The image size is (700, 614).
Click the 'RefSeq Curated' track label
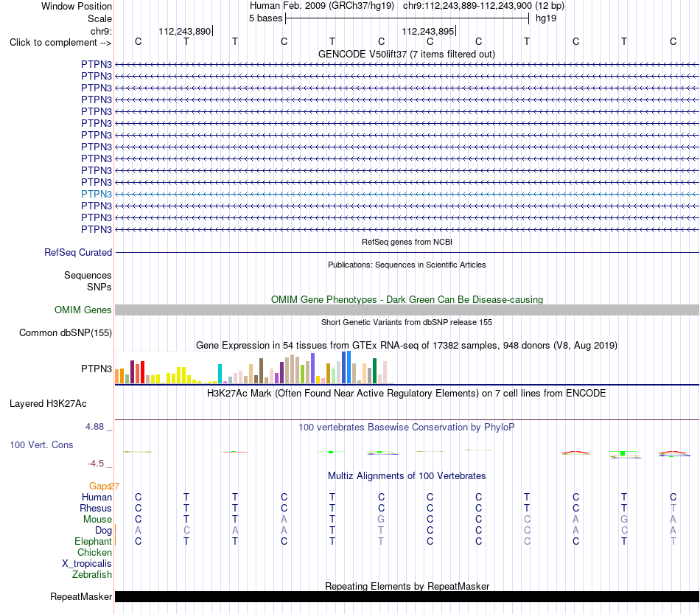78,252
